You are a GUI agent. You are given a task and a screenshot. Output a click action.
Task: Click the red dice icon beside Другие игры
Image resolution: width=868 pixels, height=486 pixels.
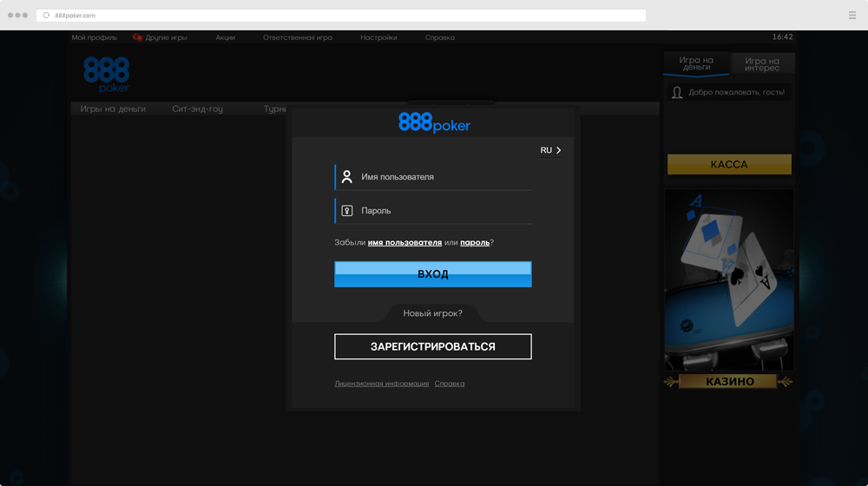click(137, 37)
